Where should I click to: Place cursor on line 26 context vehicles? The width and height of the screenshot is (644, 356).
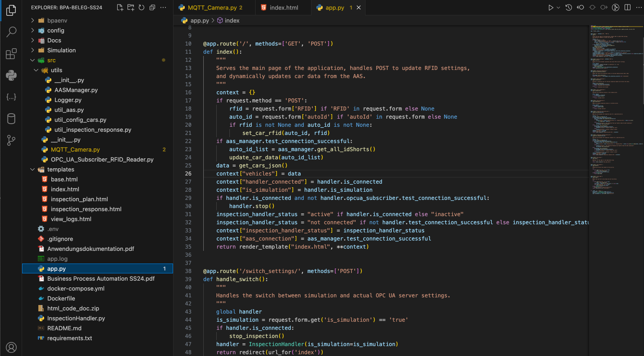(x=258, y=174)
